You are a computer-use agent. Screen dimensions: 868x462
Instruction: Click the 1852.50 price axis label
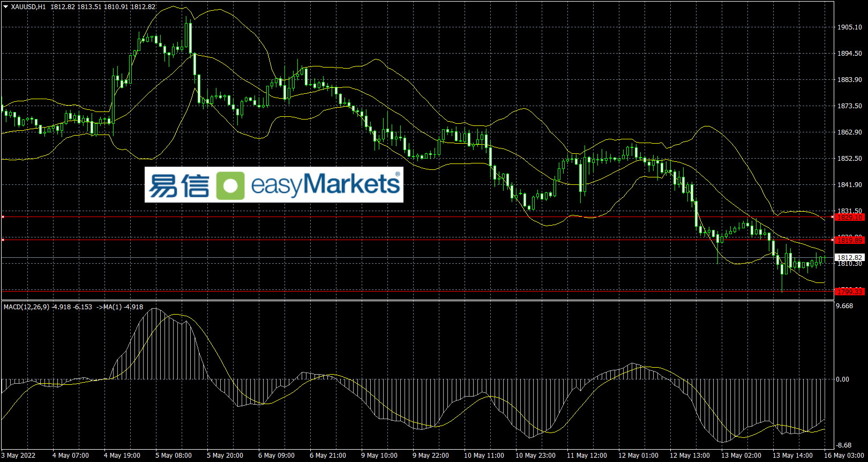tap(850, 159)
